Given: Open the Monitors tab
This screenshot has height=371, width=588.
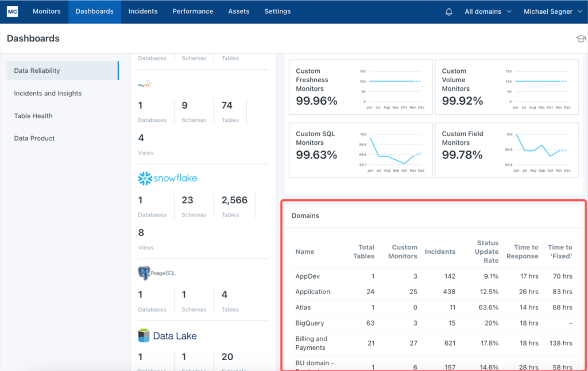Looking at the screenshot, I should tap(47, 11).
